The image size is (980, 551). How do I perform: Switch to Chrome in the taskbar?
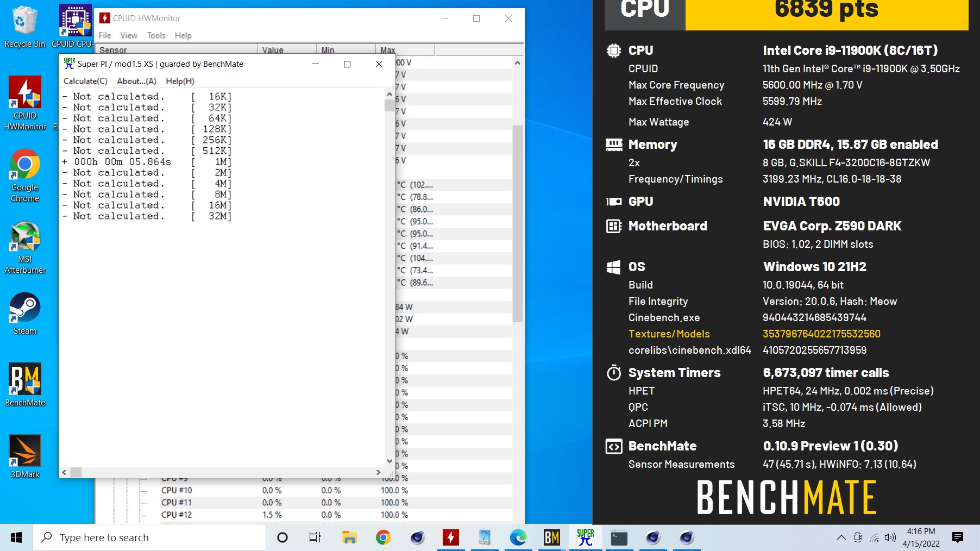[384, 537]
